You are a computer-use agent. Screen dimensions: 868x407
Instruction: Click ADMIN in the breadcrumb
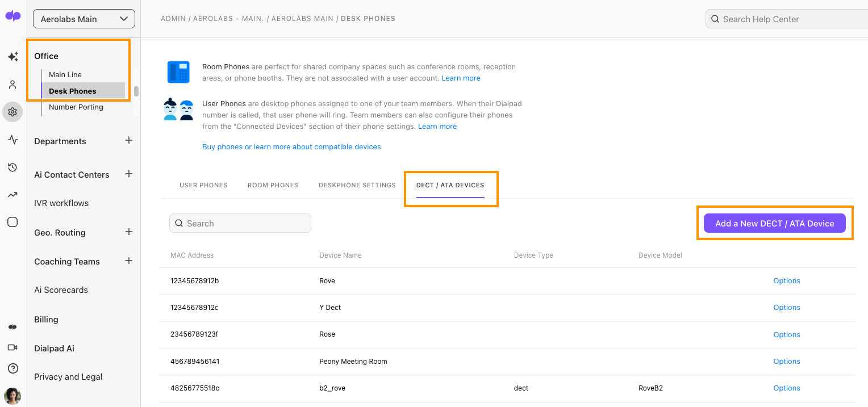click(x=173, y=19)
